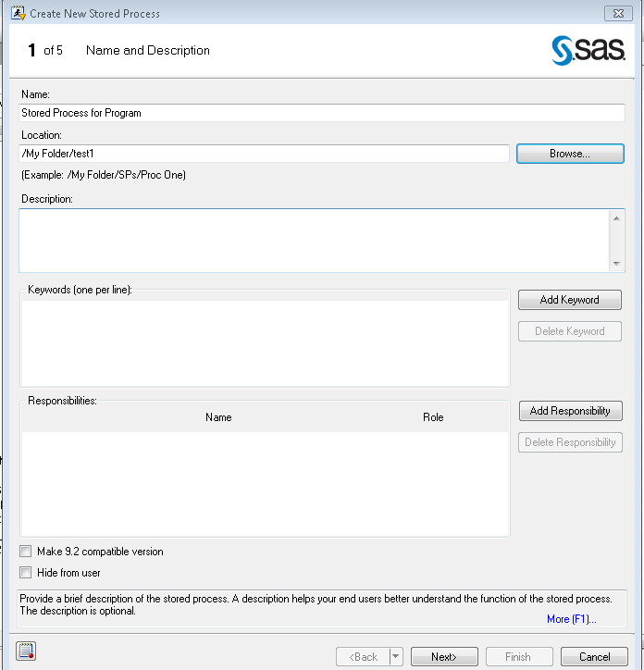Click the SAS logo in header
Screen dimensions: 644x670
[588, 50]
